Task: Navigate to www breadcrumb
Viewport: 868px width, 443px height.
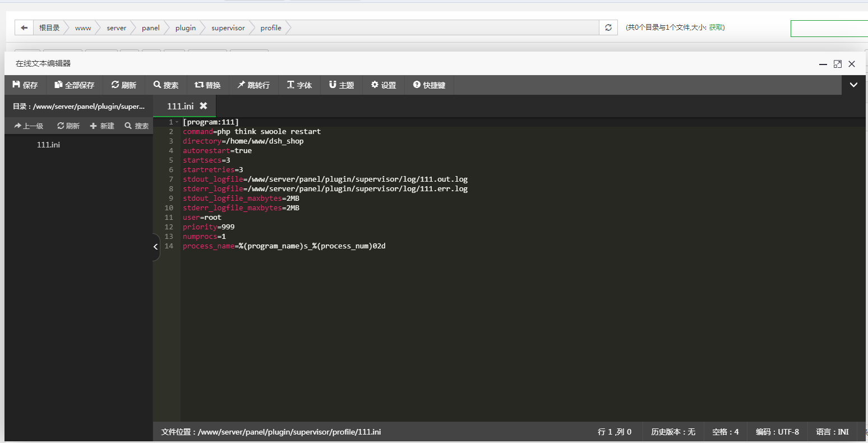Action: (83, 27)
